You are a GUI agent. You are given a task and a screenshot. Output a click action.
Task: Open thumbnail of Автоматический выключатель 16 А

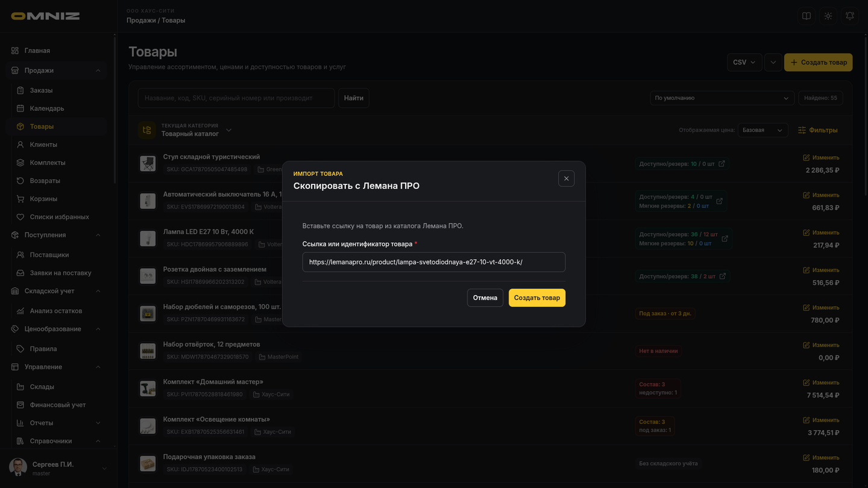148,201
